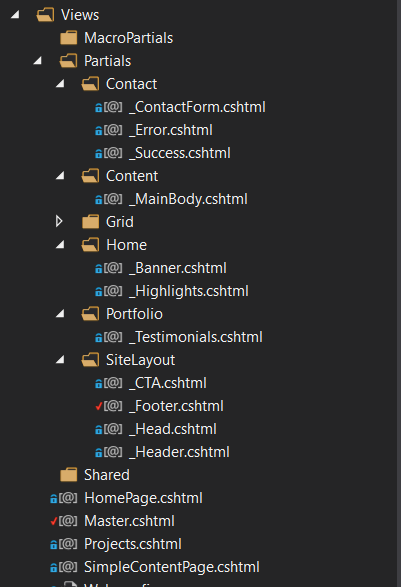Click the MacroPartials folder icon
This screenshot has height=587, width=401.
tap(69, 38)
